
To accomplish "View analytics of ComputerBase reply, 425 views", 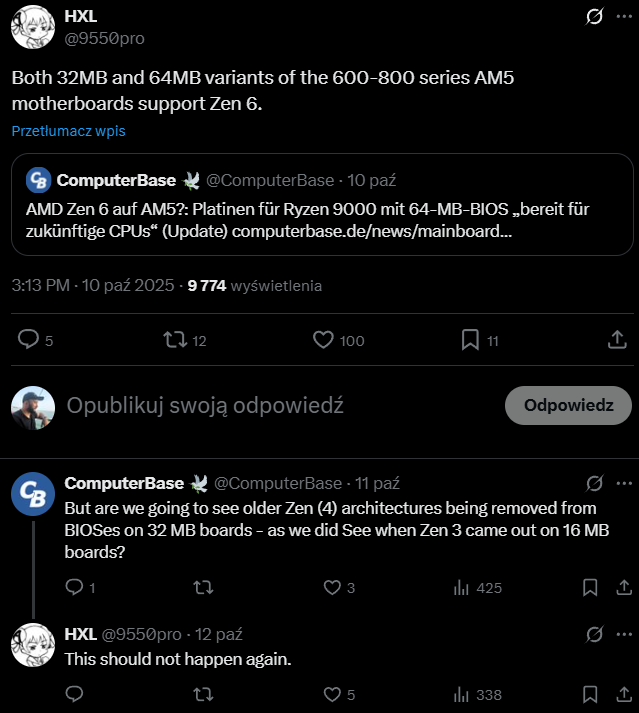I will [463, 587].
